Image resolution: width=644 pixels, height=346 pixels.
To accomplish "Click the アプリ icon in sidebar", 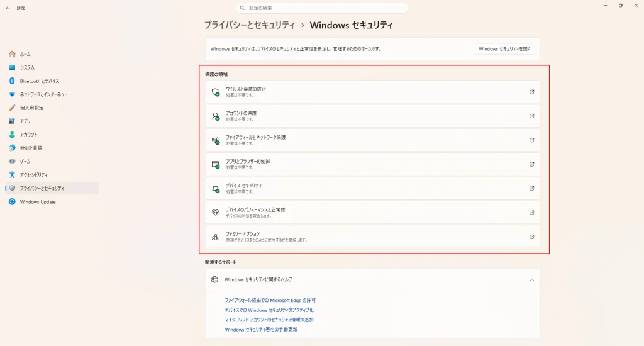I will click(x=12, y=121).
